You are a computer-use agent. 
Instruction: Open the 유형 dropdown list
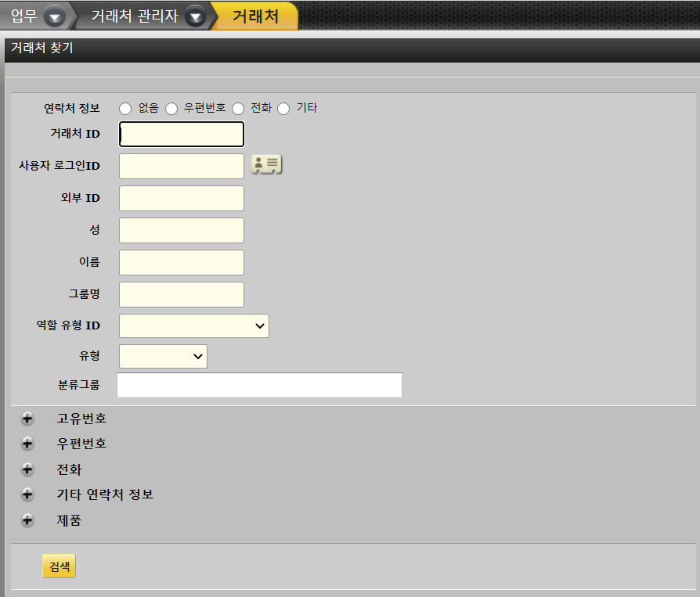[163, 356]
